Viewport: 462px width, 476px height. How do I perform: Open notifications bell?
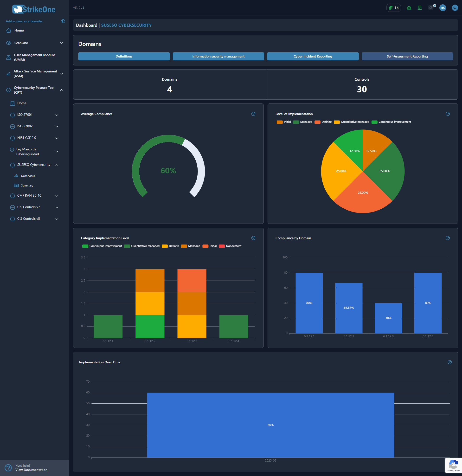[x=431, y=8]
